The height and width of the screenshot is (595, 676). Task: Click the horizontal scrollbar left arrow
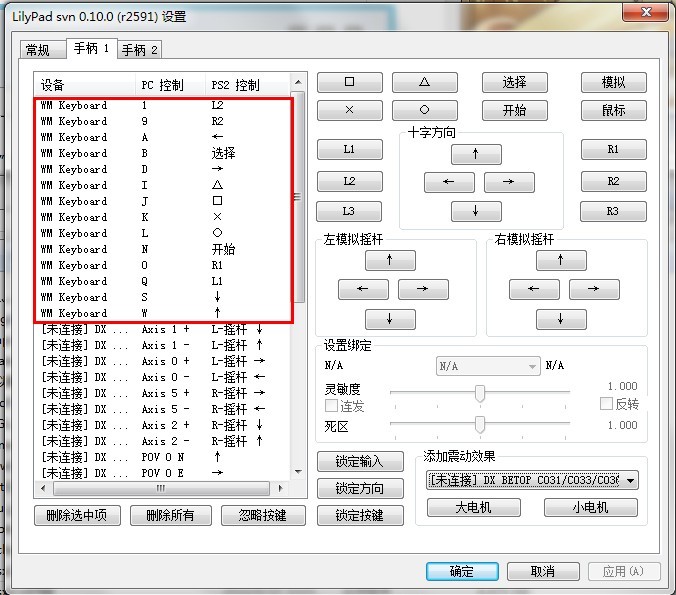pos(43,489)
